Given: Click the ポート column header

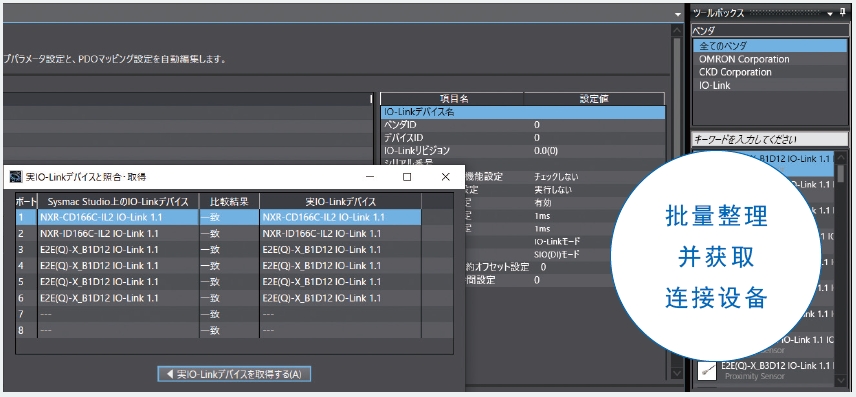Looking at the screenshot, I should [26, 202].
